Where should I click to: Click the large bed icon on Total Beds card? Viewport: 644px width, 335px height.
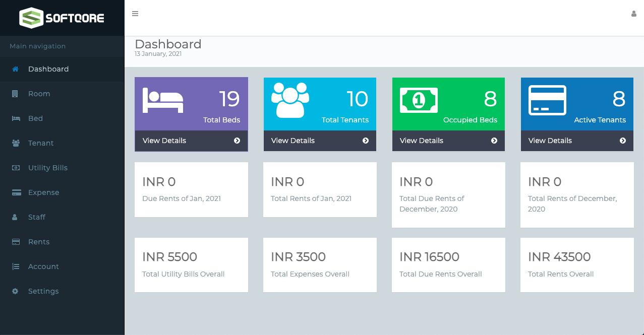pos(163,100)
